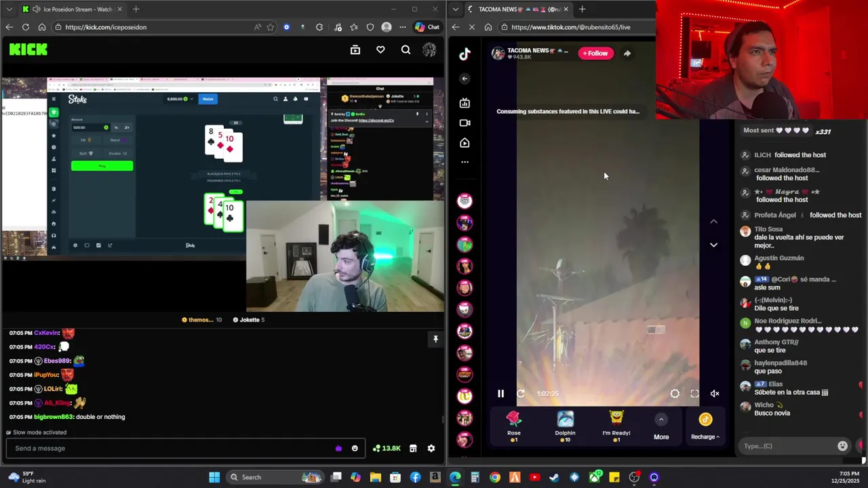Pause the TikTok live video
This screenshot has width=868, height=488.
500,394
